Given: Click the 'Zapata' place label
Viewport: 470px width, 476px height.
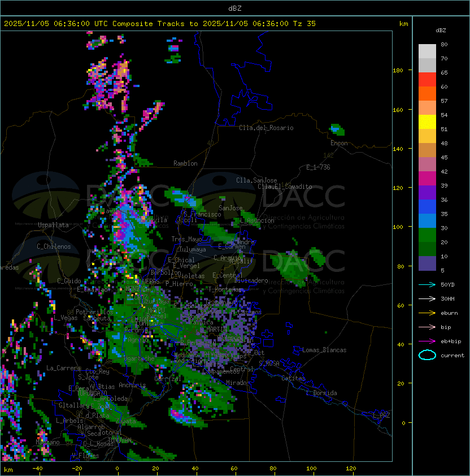Looking at the screenshot, I should (125, 421).
